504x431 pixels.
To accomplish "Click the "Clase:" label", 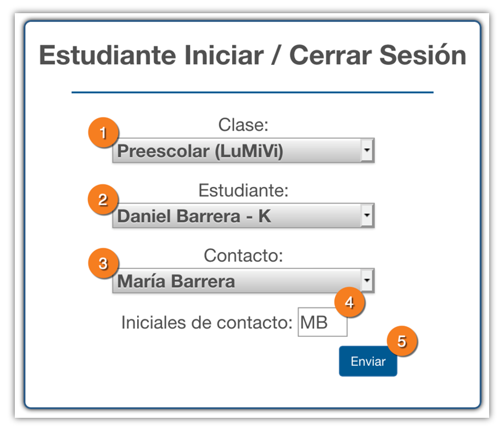I will pyautogui.click(x=243, y=125).
